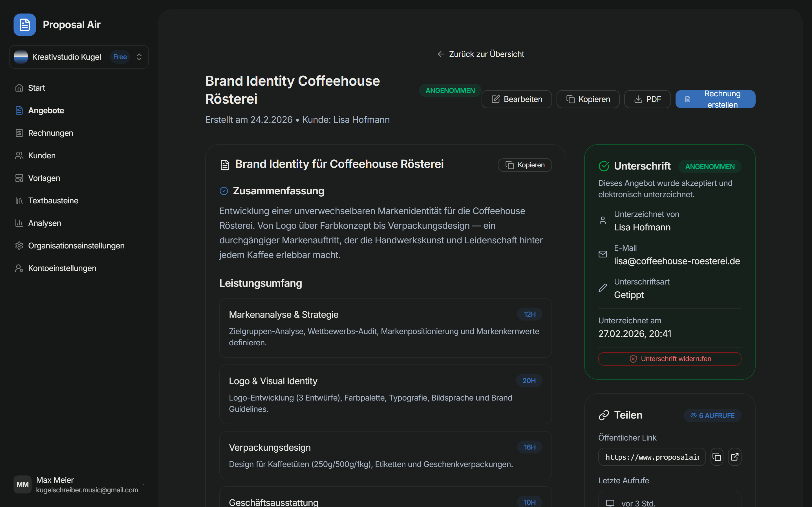This screenshot has width=812, height=507.
Task: Click the public link URL field
Action: coord(652,457)
